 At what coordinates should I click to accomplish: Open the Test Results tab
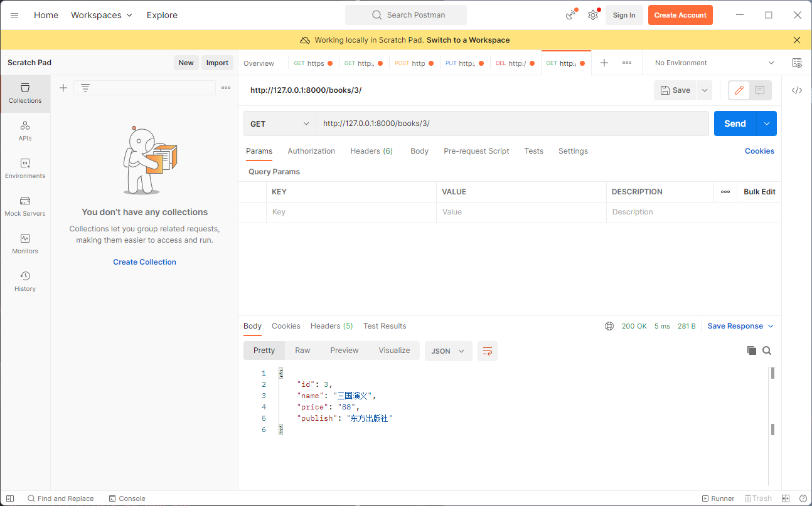point(385,326)
